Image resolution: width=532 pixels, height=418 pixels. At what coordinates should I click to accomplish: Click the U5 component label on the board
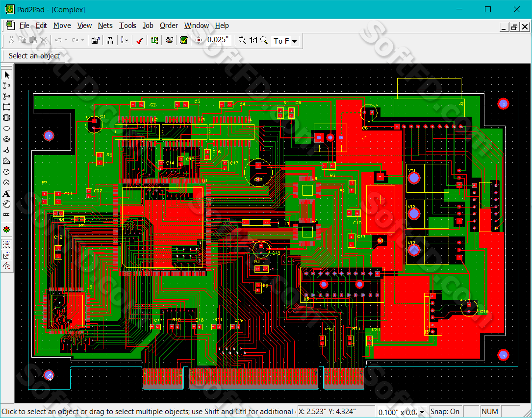click(89, 287)
